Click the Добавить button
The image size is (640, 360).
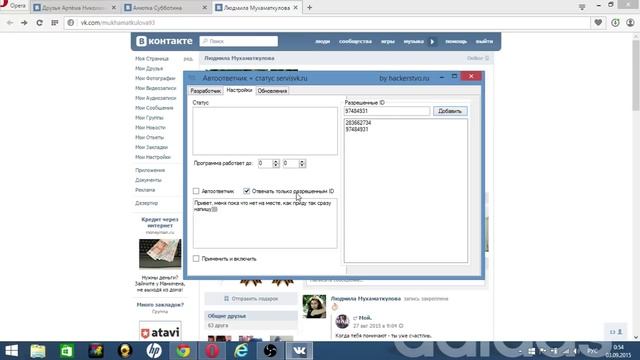click(450, 111)
